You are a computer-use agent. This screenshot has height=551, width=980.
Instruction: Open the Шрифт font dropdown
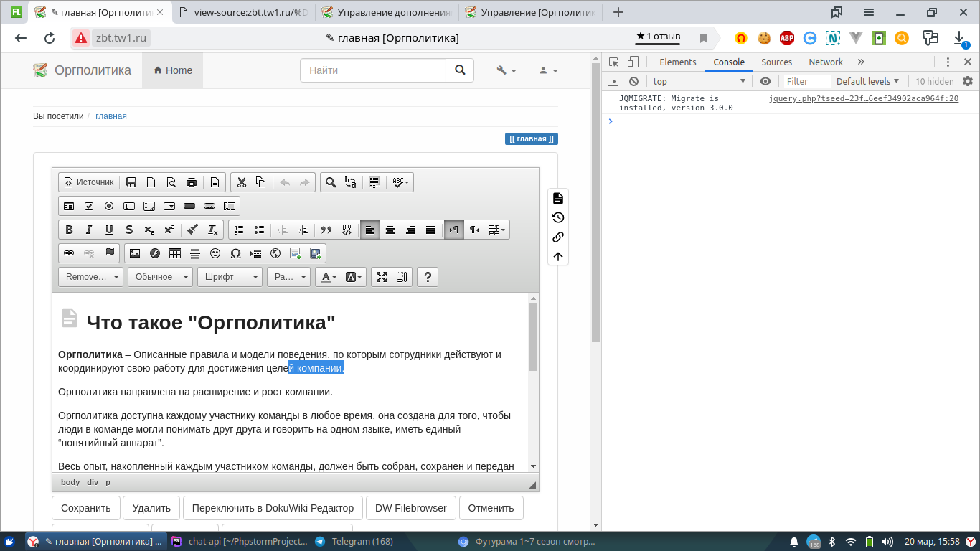[x=230, y=277]
